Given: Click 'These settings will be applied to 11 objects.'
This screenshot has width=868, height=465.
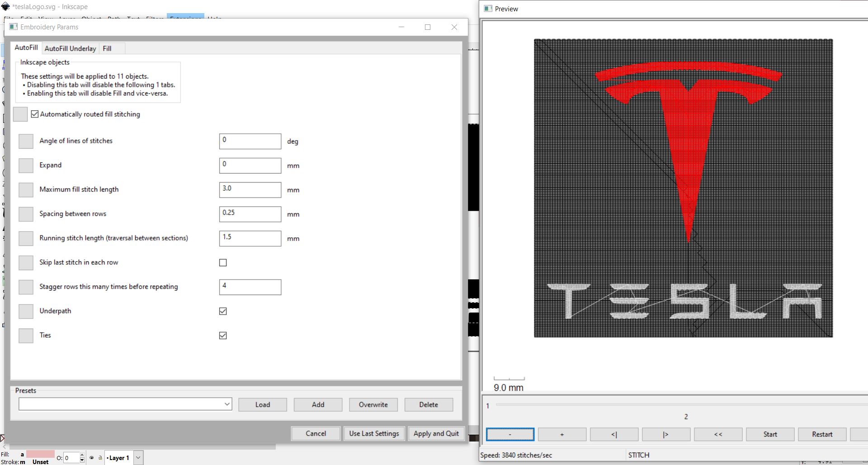Looking at the screenshot, I should tap(85, 76).
